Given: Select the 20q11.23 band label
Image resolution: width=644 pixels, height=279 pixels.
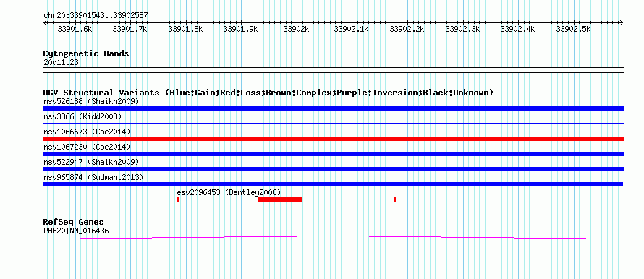Looking at the screenshot, I should (x=61, y=63).
